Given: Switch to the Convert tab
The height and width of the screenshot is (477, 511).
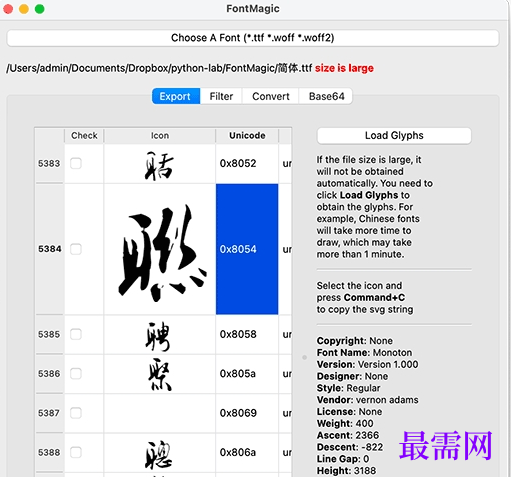Looking at the screenshot, I should 271,96.
